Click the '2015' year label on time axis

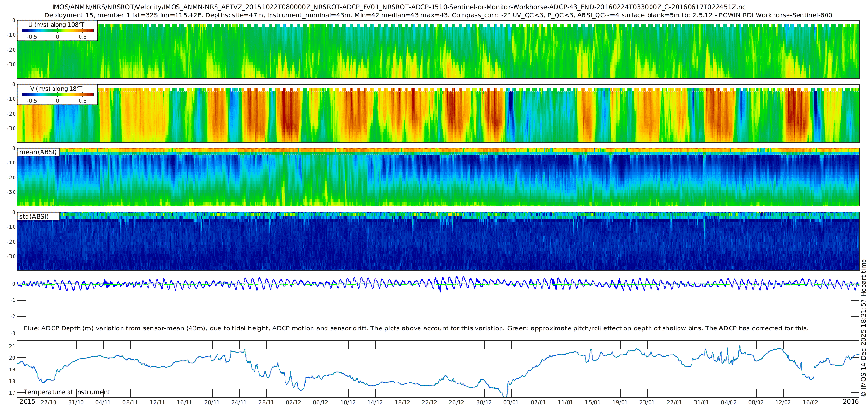tap(27, 402)
